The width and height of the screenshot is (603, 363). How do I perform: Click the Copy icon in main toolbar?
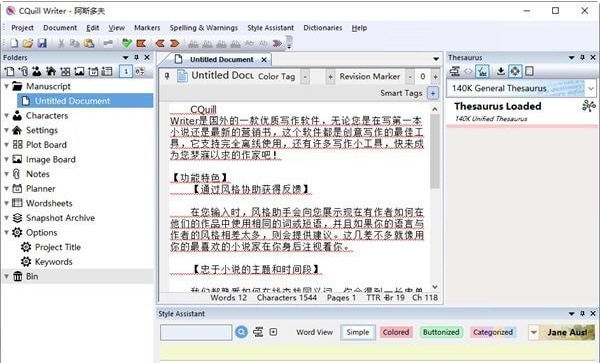pyautogui.click(x=75, y=43)
